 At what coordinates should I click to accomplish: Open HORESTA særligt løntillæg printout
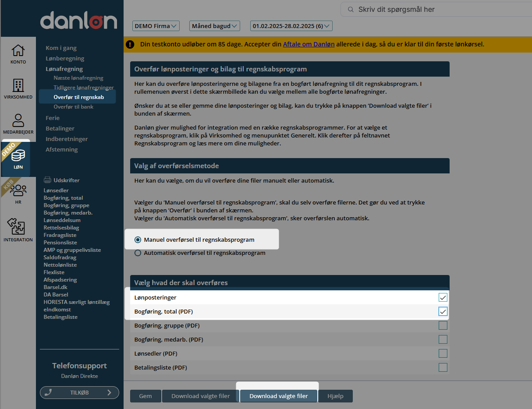pyautogui.click(x=77, y=302)
